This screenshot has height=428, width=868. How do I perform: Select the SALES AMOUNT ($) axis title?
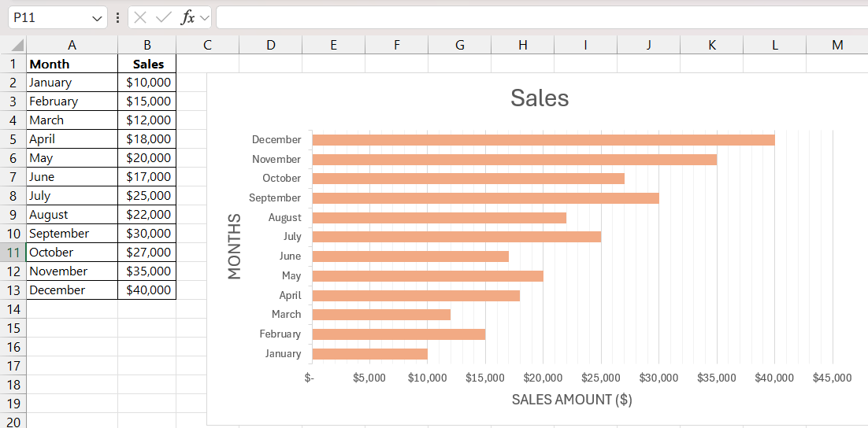pos(572,399)
